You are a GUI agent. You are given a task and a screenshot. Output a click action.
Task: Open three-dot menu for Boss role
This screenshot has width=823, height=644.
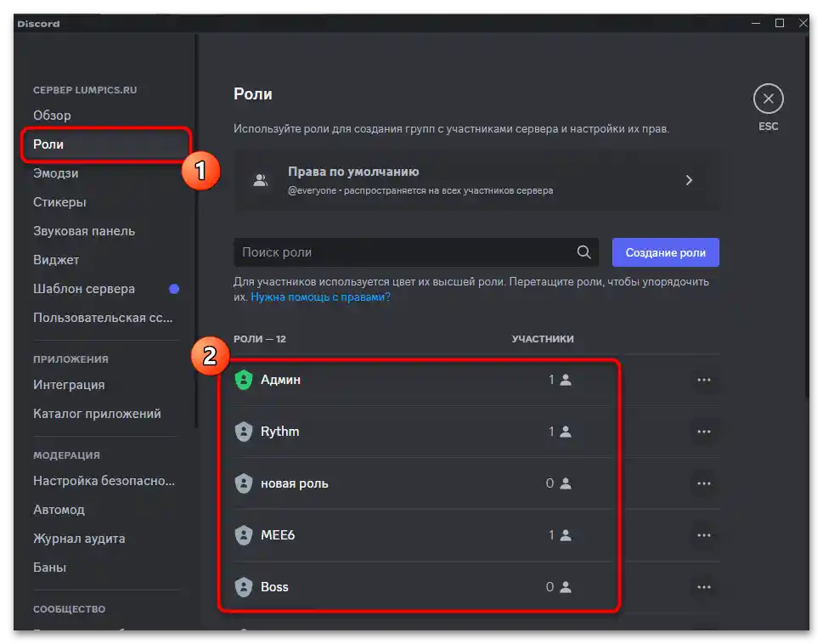tap(704, 587)
